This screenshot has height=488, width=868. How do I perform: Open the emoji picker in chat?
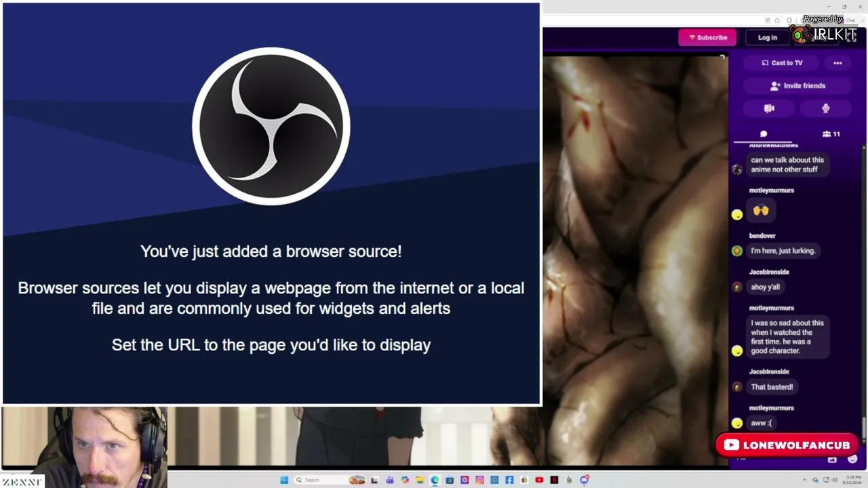(852, 460)
